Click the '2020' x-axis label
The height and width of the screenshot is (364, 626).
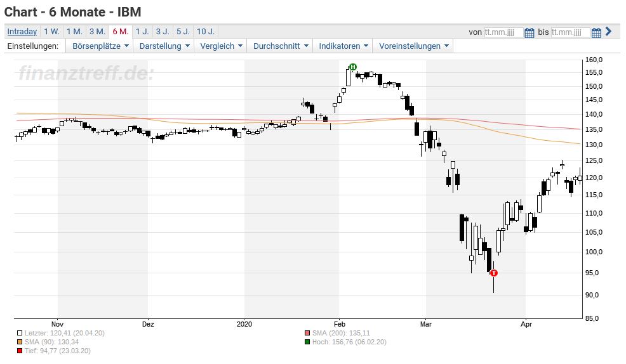pyautogui.click(x=244, y=324)
